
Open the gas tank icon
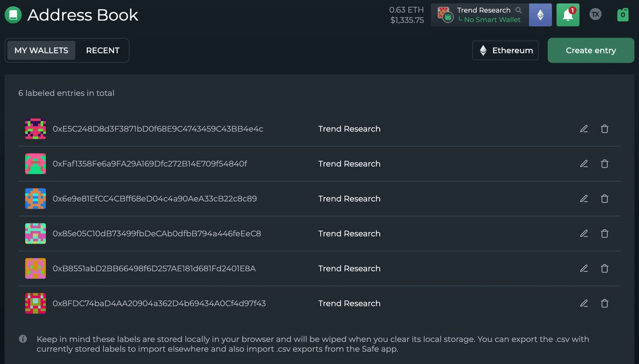(x=622, y=15)
